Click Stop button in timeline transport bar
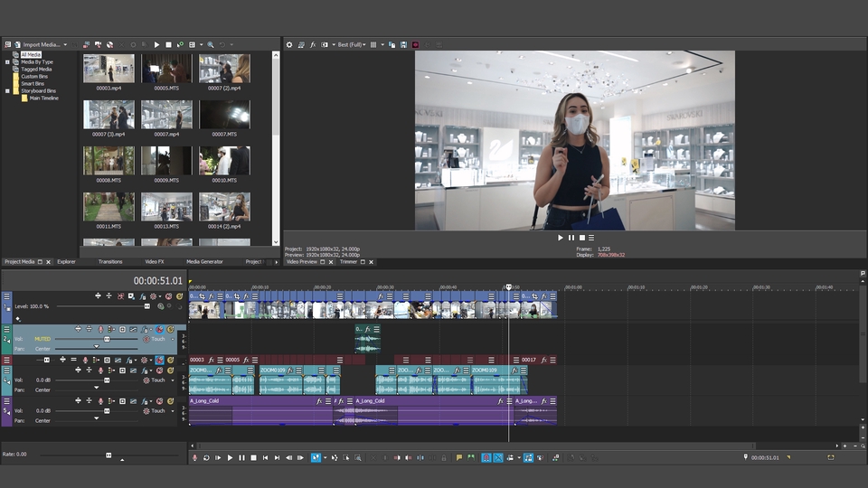This screenshot has width=868, height=488. click(x=253, y=457)
